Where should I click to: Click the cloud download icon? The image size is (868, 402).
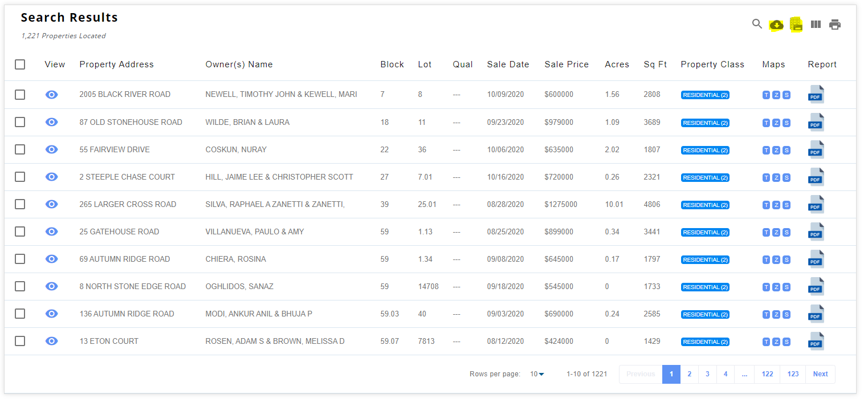click(776, 25)
